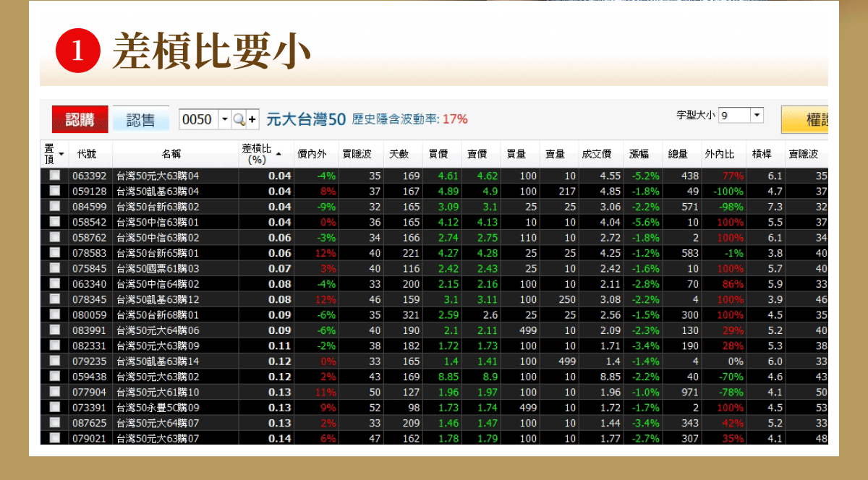868x480 pixels.
Task: Select warrant name 台灣50國票61購03
Action: pyautogui.click(x=158, y=268)
